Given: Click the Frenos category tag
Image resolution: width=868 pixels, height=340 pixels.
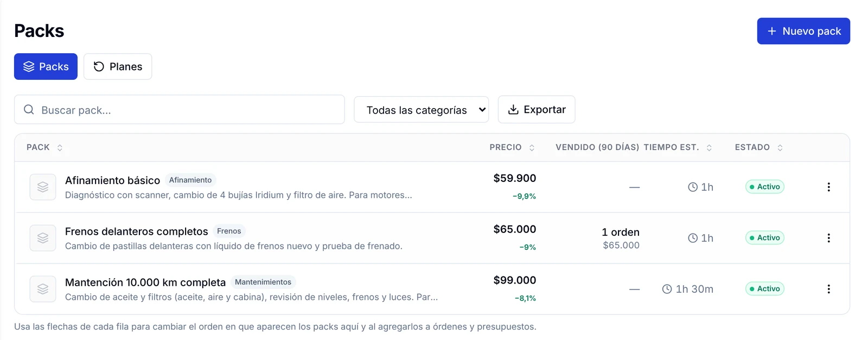Looking at the screenshot, I should pos(229,231).
